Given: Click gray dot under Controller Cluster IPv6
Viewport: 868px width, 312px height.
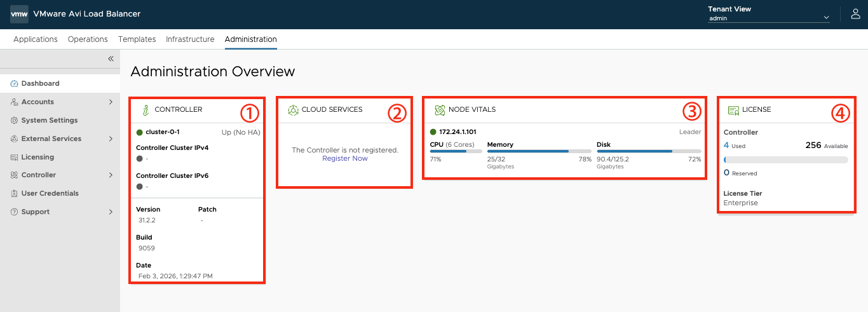Looking at the screenshot, I should click(x=140, y=186).
